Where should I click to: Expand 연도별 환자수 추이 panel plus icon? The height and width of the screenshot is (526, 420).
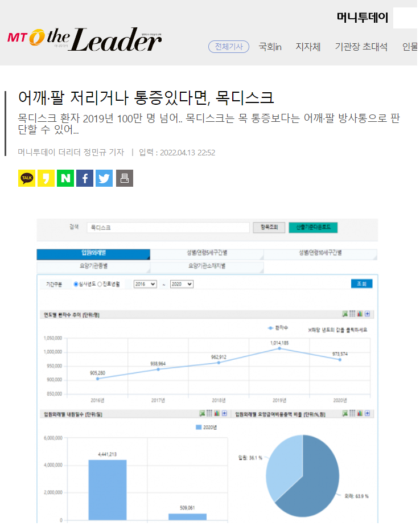[x=367, y=314]
